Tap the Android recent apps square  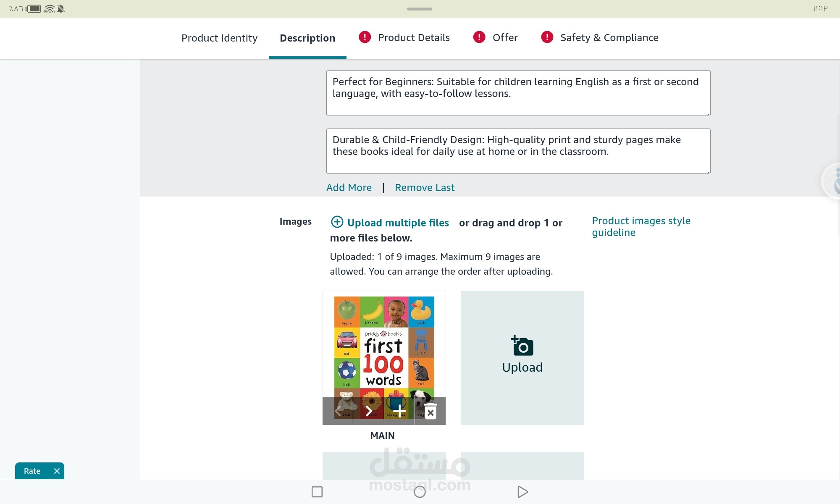[317, 491]
